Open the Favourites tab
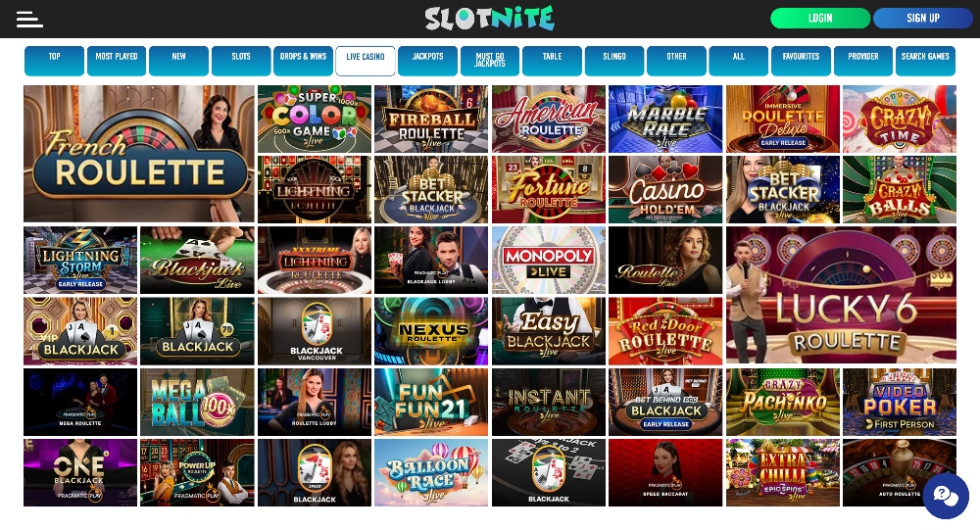This screenshot has height=530, width=980. point(801,61)
